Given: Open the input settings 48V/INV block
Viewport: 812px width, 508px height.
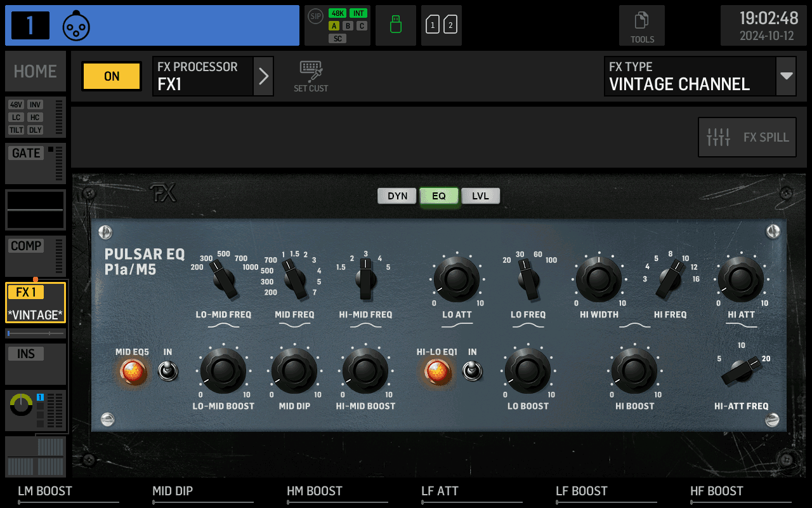Looking at the screenshot, I should pyautogui.click(x=36, y=117).
